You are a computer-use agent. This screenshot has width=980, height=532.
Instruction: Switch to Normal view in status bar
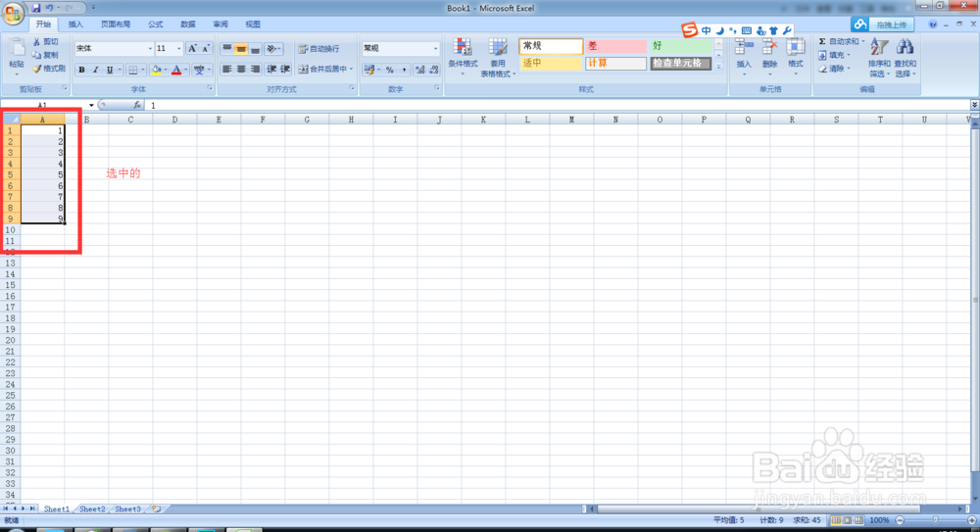[x=836, y=520]
